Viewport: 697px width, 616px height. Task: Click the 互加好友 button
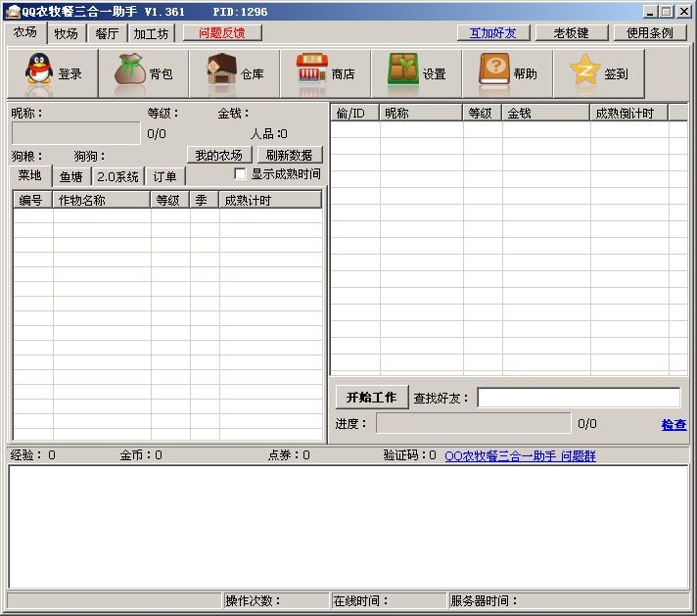493,33
